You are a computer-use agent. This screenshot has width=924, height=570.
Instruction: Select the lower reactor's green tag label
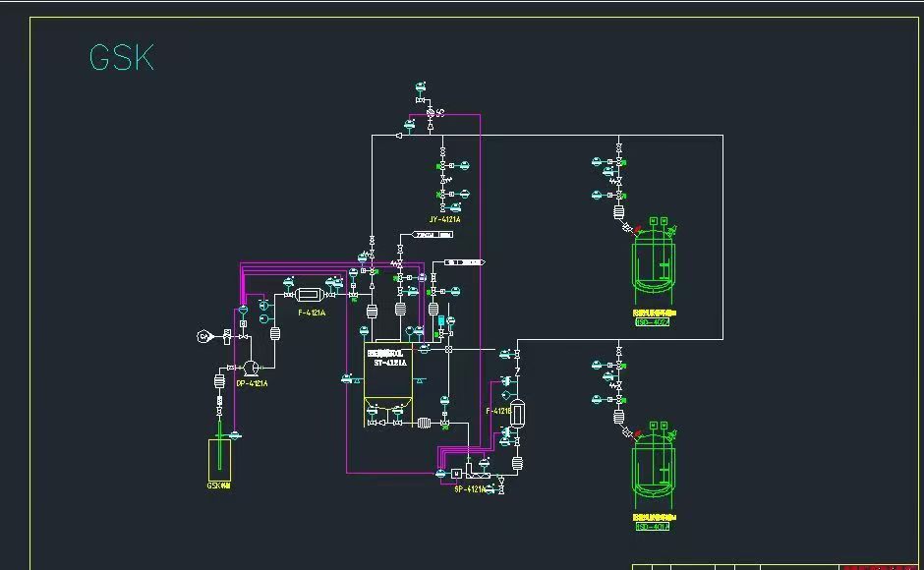[653, 526]
